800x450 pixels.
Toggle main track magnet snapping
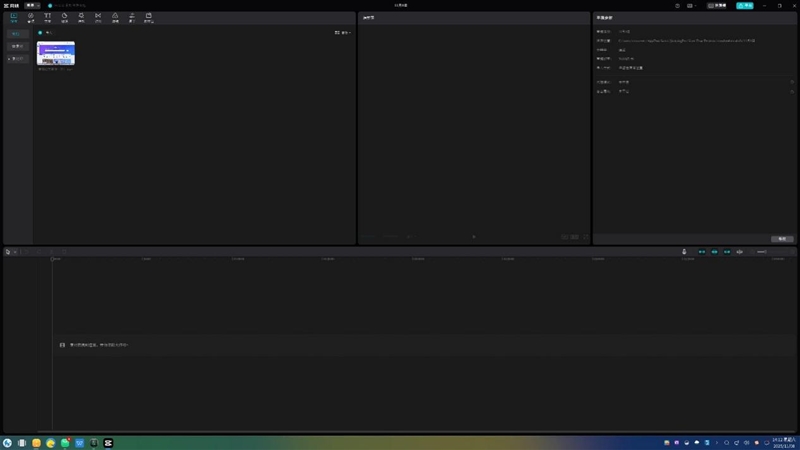coord(701,252)
